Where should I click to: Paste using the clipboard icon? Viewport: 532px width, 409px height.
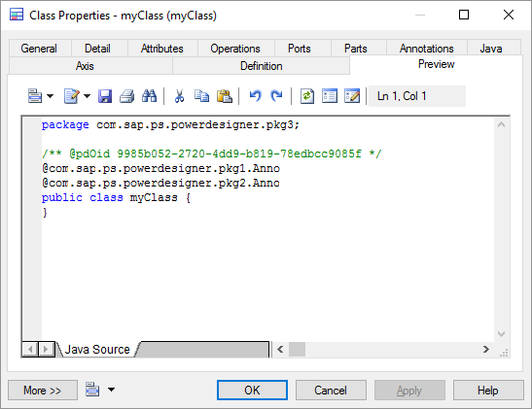(225, 96)
